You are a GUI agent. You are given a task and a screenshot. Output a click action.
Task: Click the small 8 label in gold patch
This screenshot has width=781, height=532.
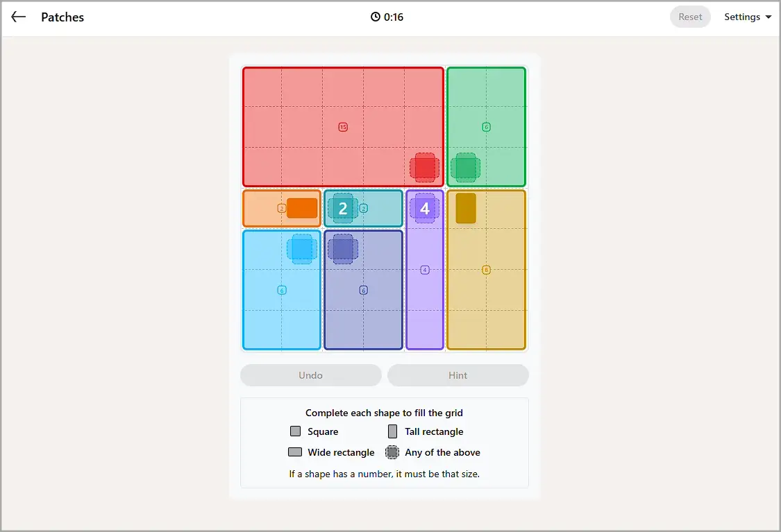[x=486, y=270]
